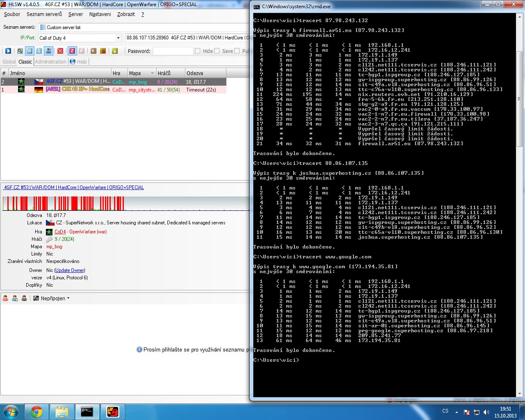Click the greyed lightning bolt icon

82,51
